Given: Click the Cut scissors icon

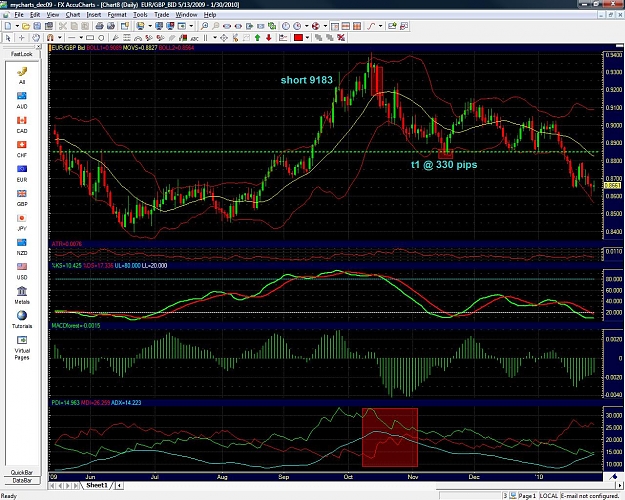Looking at the screenshot, I should point(63,26).
